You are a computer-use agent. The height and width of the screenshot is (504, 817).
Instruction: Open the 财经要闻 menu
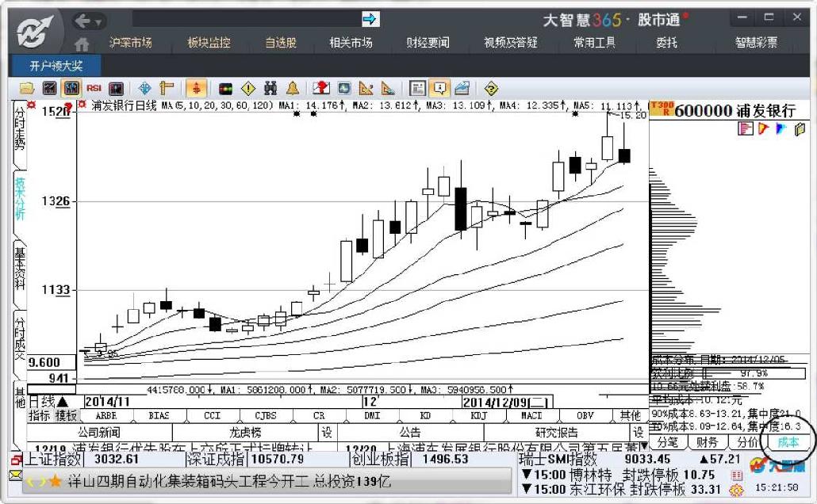[x=428, y=42]
